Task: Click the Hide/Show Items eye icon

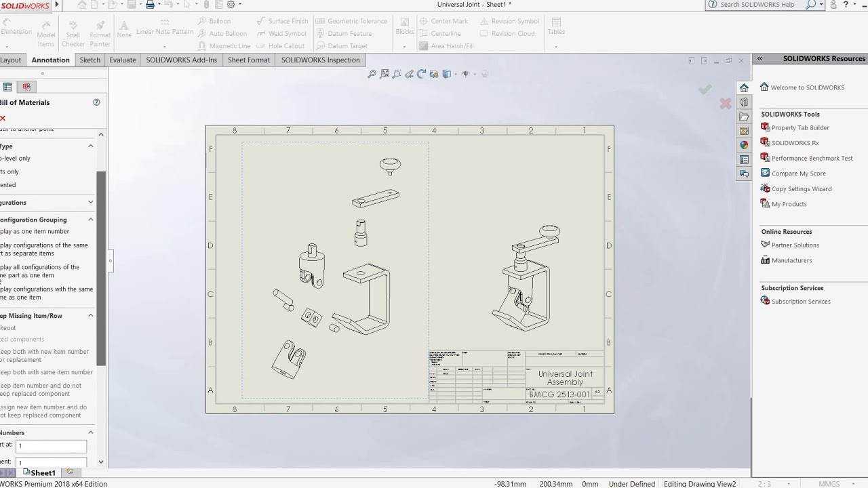Action: 465,74
